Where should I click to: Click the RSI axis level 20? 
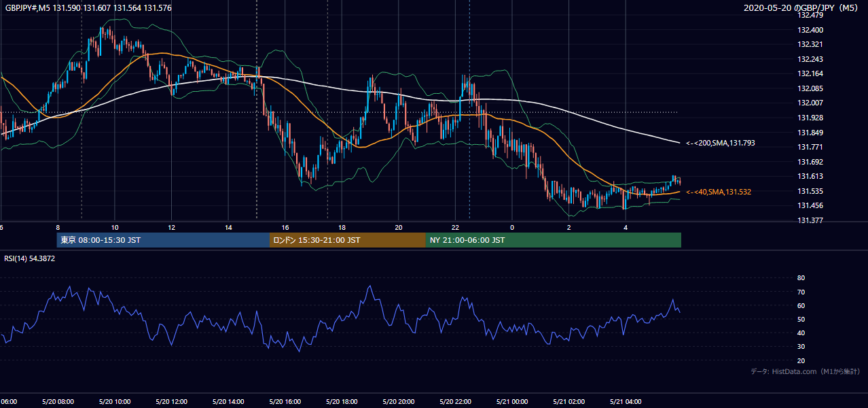point(801,360)
